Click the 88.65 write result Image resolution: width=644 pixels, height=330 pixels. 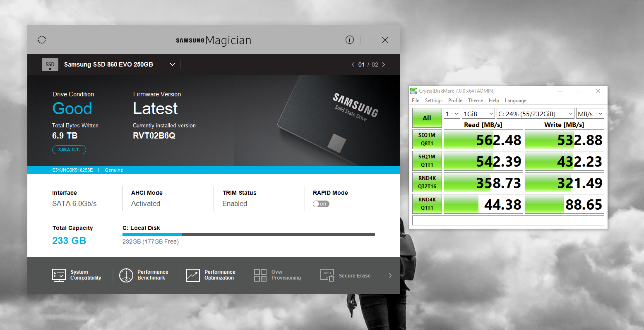[x=565, y=204]
